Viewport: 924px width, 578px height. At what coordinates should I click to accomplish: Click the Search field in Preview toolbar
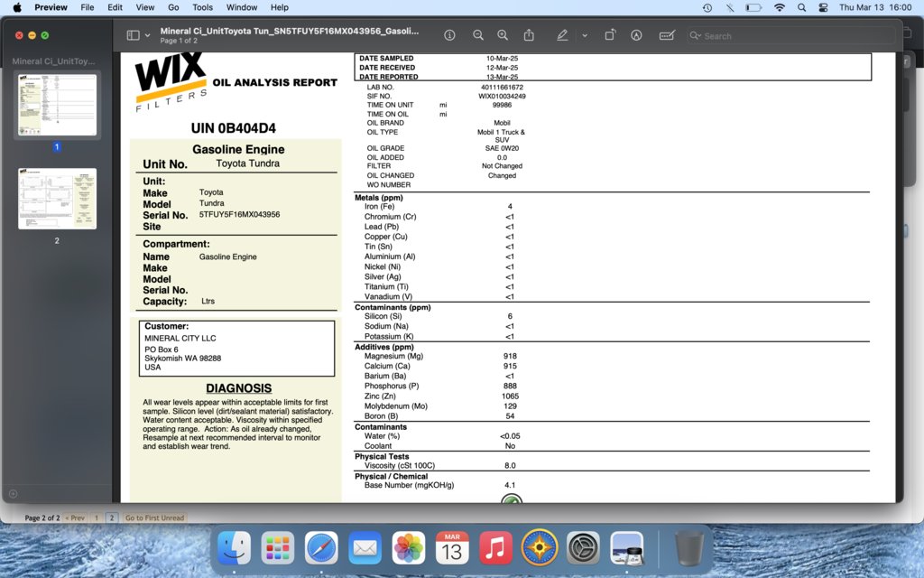coord(790,36)
